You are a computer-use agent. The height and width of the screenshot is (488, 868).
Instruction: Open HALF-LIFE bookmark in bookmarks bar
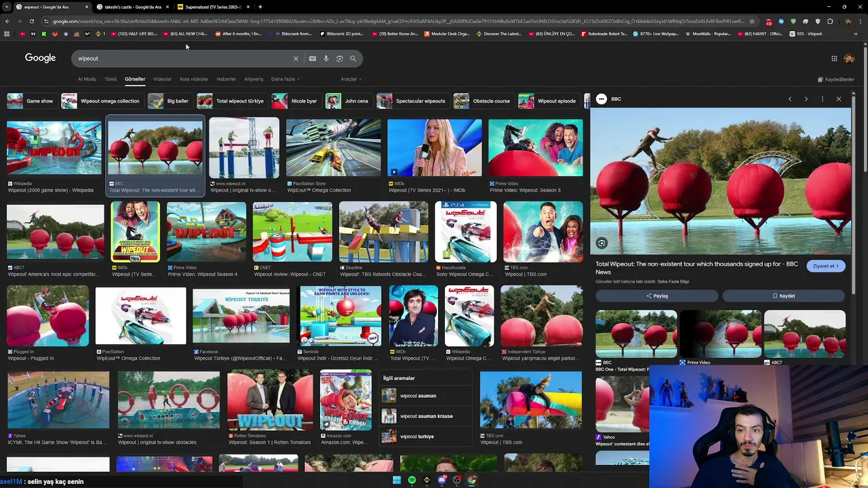click(x=135, y=34)
